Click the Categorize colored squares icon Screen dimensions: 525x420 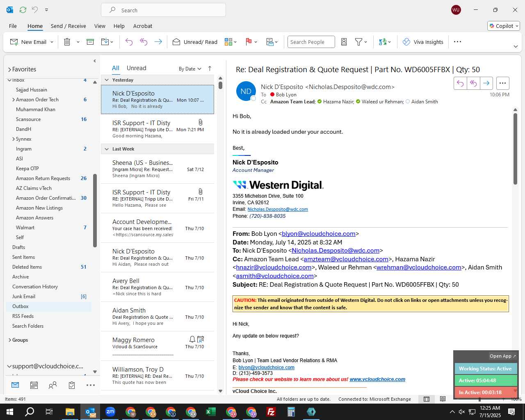[x=228, y=42]
